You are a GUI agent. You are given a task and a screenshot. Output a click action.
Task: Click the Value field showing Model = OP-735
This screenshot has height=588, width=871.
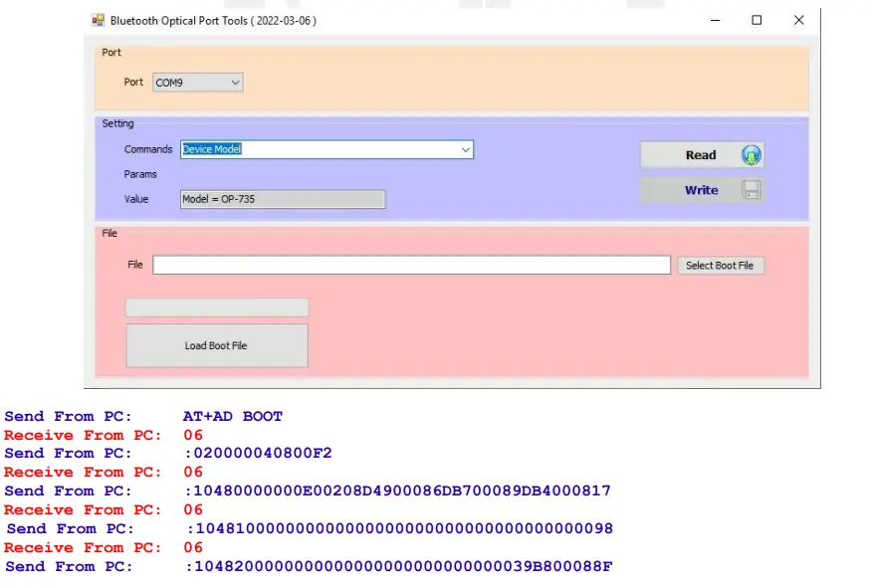pyautogui.click(x=282, y=199)
